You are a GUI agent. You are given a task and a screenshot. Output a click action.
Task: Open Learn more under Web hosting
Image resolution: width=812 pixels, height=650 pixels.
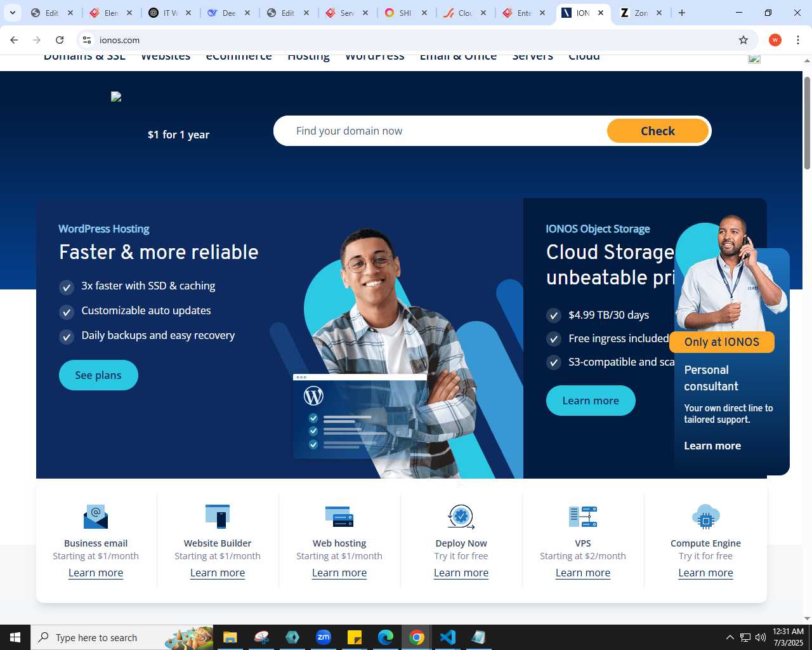pos(339,573)
